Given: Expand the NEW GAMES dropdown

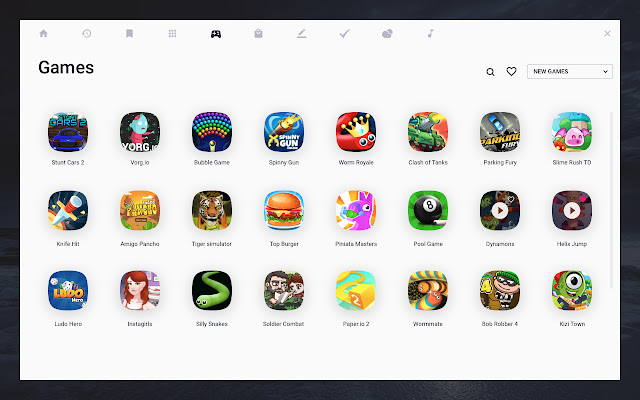Looking at the screenshot, I should click(x=570, y=71).
